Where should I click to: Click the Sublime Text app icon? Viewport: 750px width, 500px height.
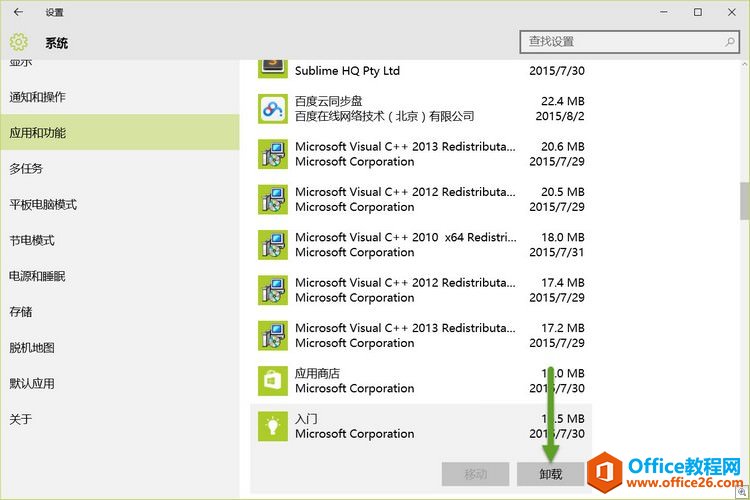(273, 69)
